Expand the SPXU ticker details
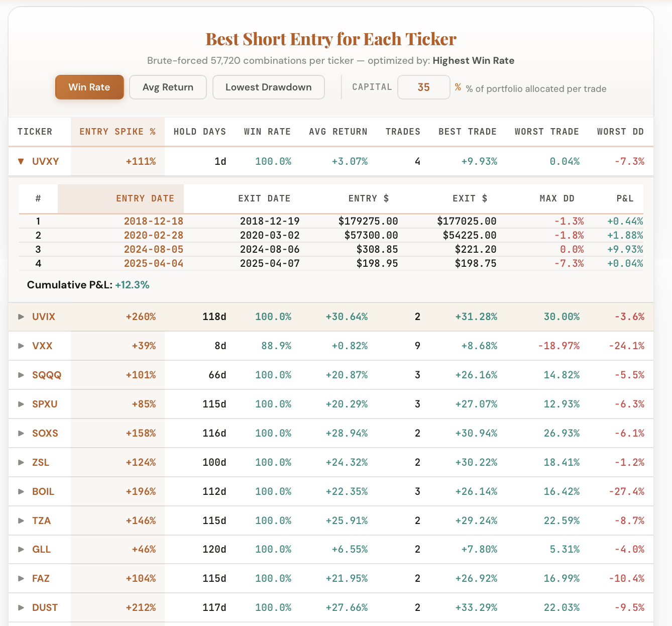 tap(21, 404)
